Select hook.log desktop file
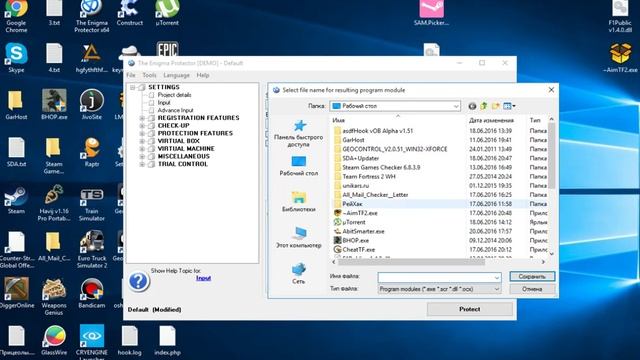 pos(129,340)
